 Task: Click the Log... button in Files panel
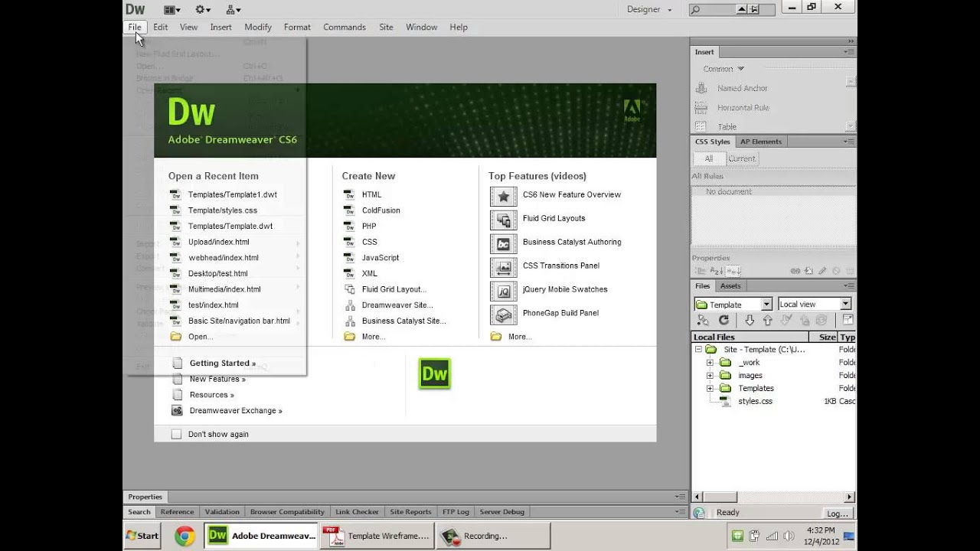click(x=837, y=514)
